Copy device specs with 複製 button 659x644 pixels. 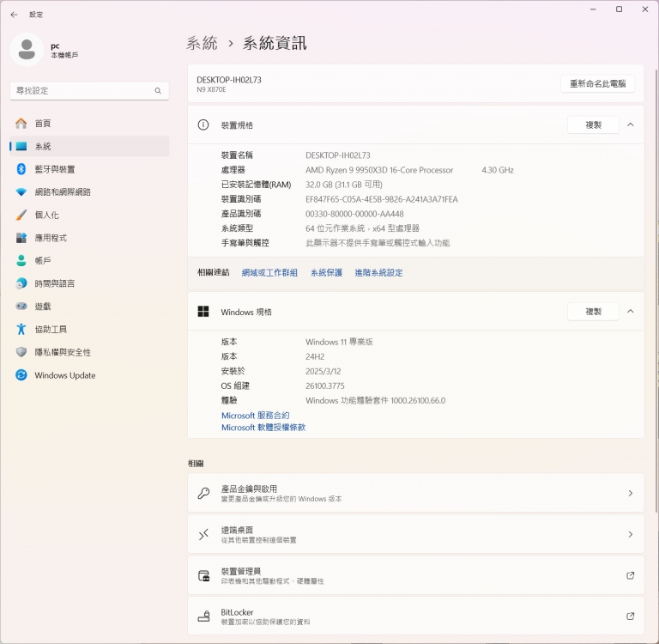(x=593, y=125)
